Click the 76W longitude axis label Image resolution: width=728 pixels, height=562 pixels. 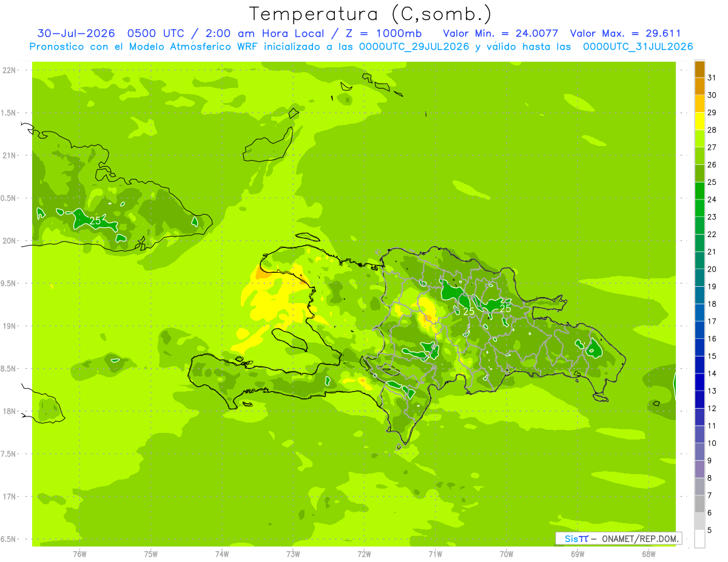(79, 554)
